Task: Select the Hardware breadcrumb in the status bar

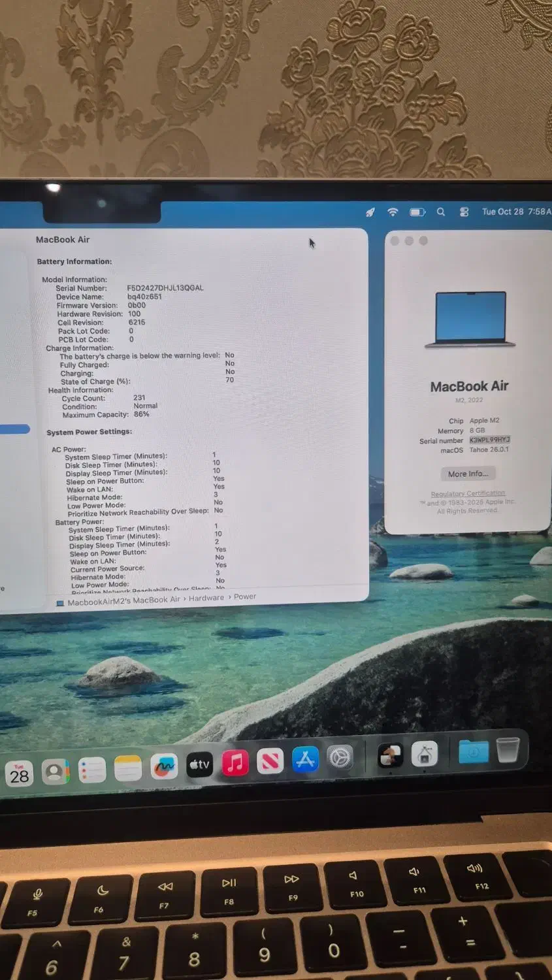Action: point(206,597)
